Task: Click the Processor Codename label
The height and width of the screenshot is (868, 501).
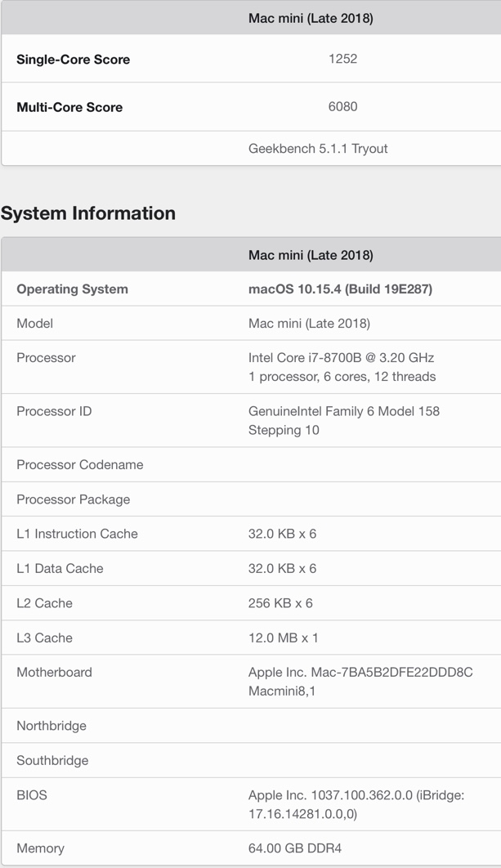Action: tap(80, 465)
